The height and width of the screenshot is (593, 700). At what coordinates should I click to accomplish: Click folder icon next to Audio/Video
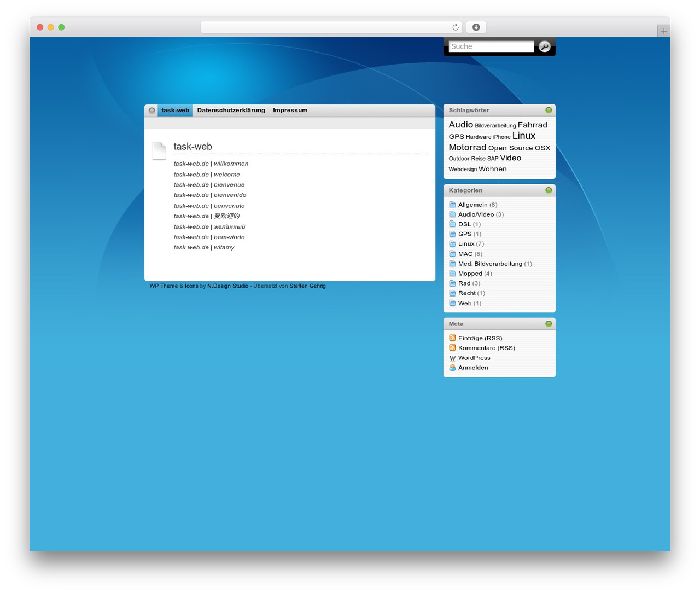(x=452, y=214)
